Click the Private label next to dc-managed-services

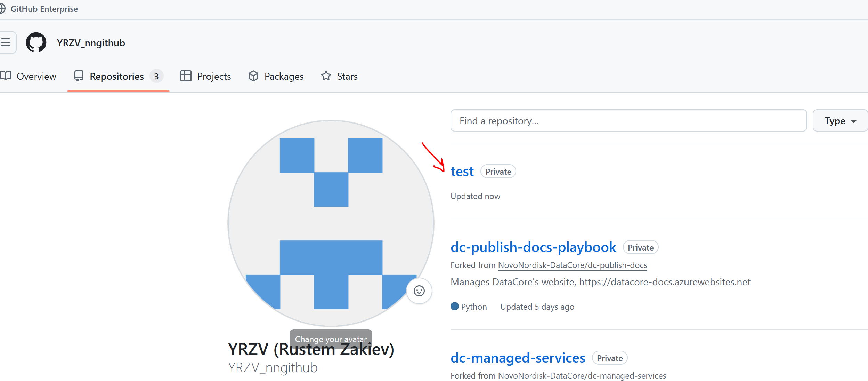tap(610, 358)
